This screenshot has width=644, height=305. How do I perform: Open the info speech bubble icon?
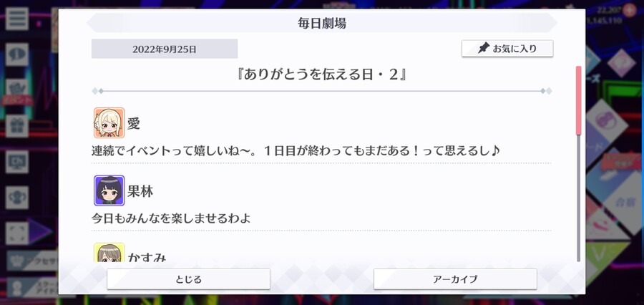pos(17,54)
